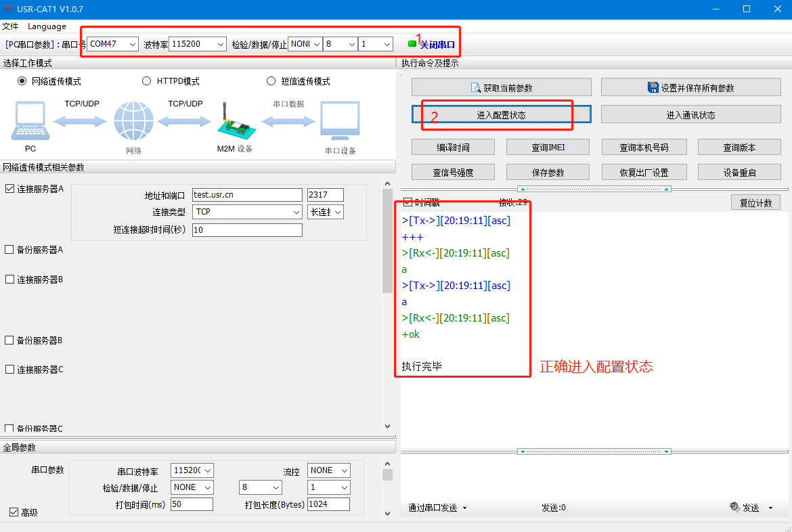792x532 pixels.
Task: Click the globe network icon in diagram
Action: click(133, 122)
